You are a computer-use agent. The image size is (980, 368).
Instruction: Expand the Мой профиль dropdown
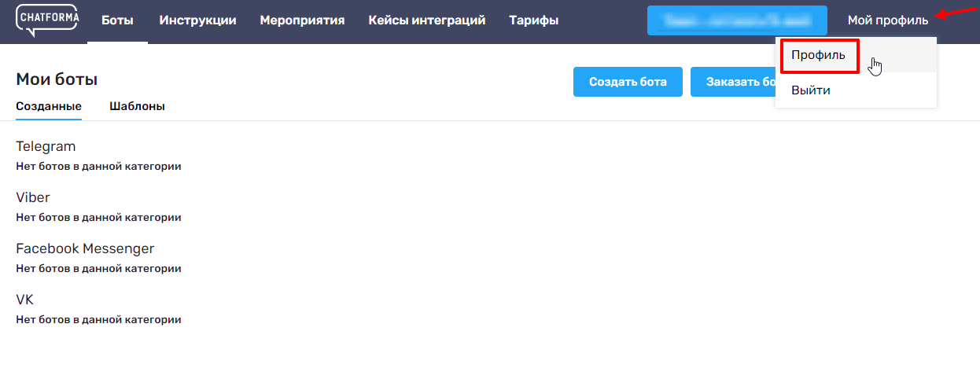887,20
